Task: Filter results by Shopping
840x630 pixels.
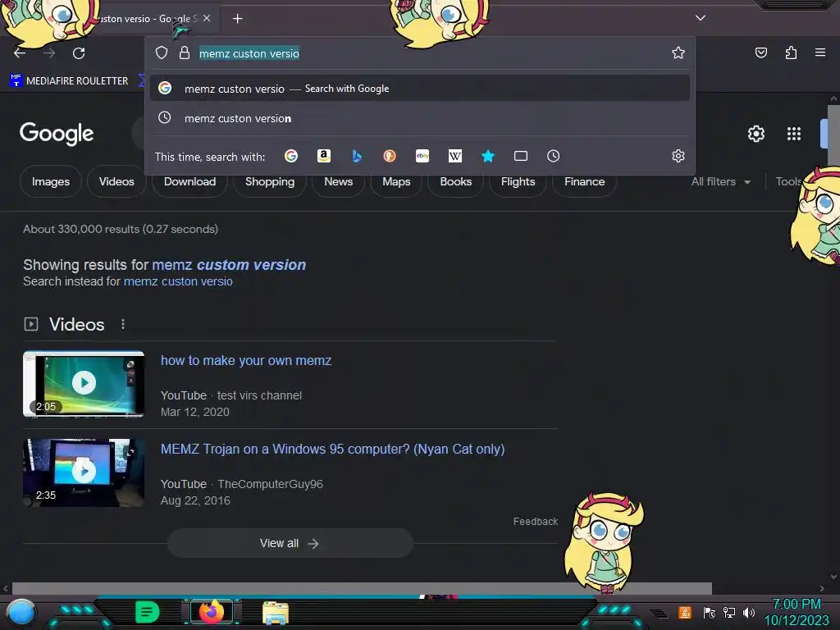Action: 269,181
